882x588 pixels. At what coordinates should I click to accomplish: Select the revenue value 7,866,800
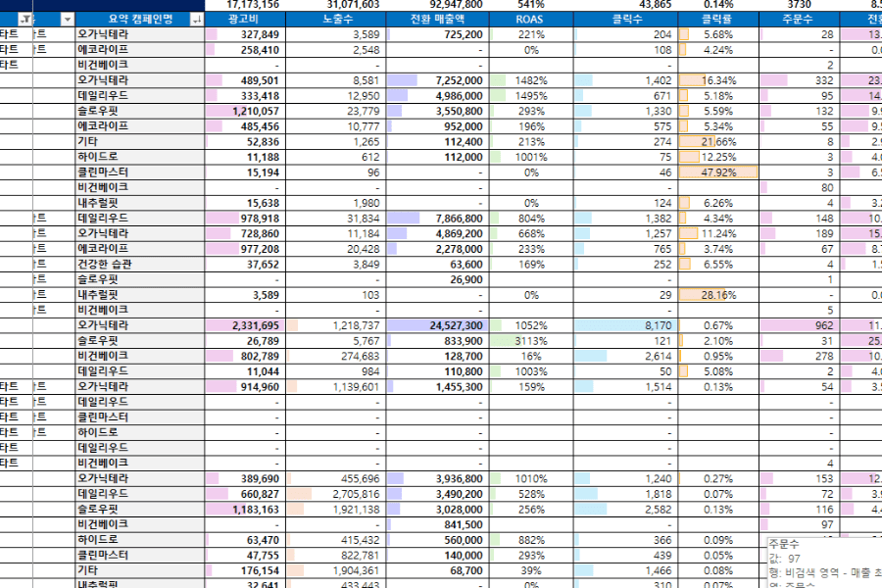tap(438, 219)
